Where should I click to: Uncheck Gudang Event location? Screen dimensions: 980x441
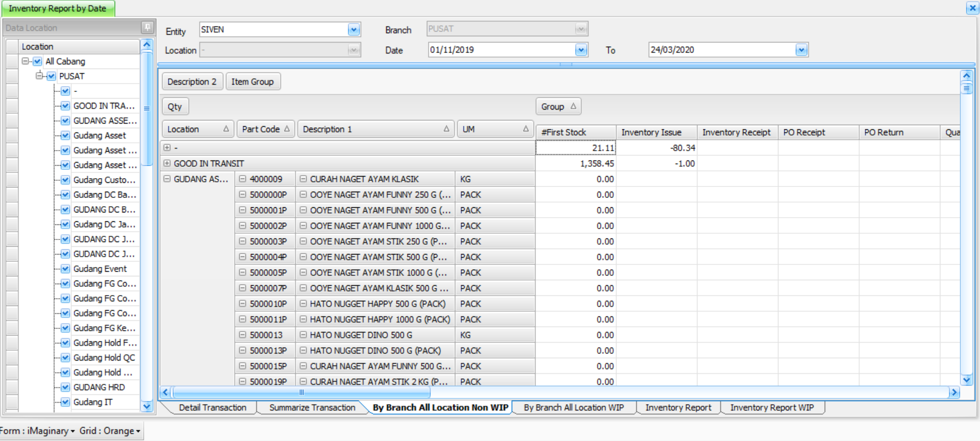click(65, 269)
